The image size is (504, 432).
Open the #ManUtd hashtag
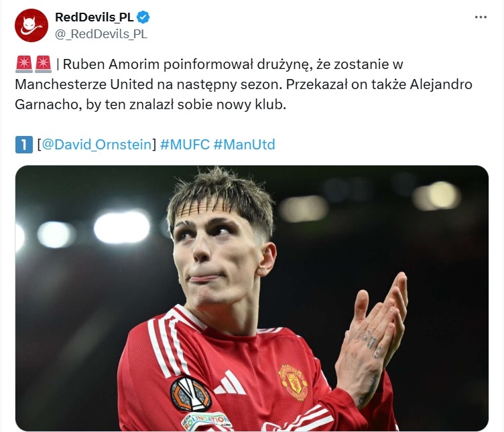click(244, 145)
